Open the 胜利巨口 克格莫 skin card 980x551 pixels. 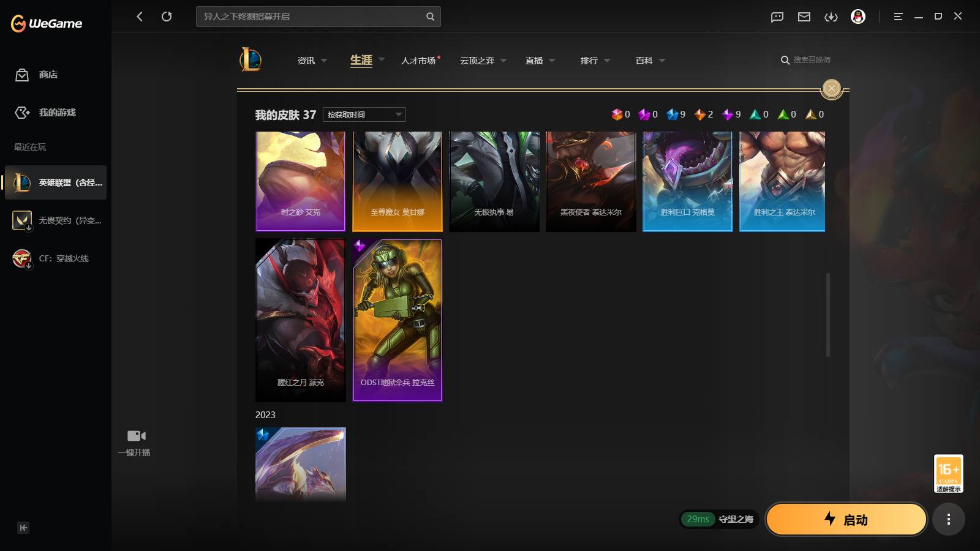coord(687,181)
